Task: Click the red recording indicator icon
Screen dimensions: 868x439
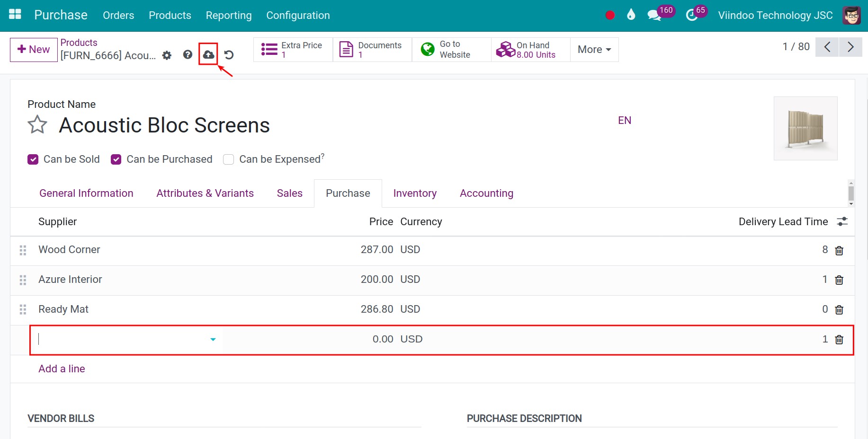Action: [610, 15]
